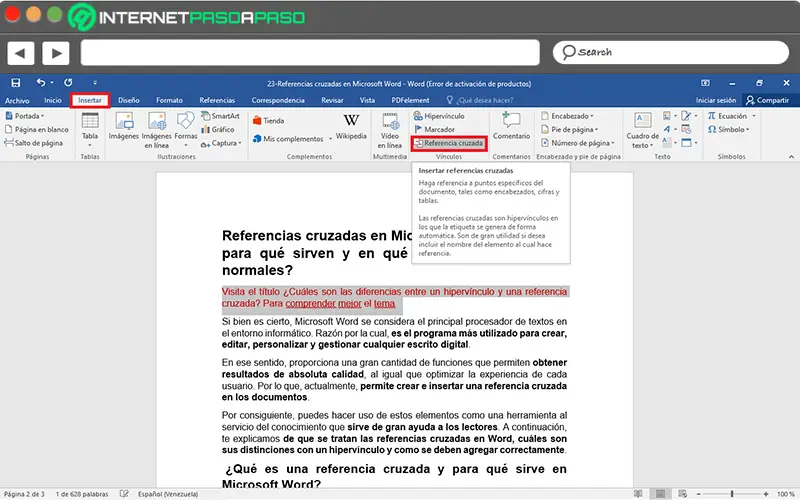Open the Símbolo menu

[728, 130]
